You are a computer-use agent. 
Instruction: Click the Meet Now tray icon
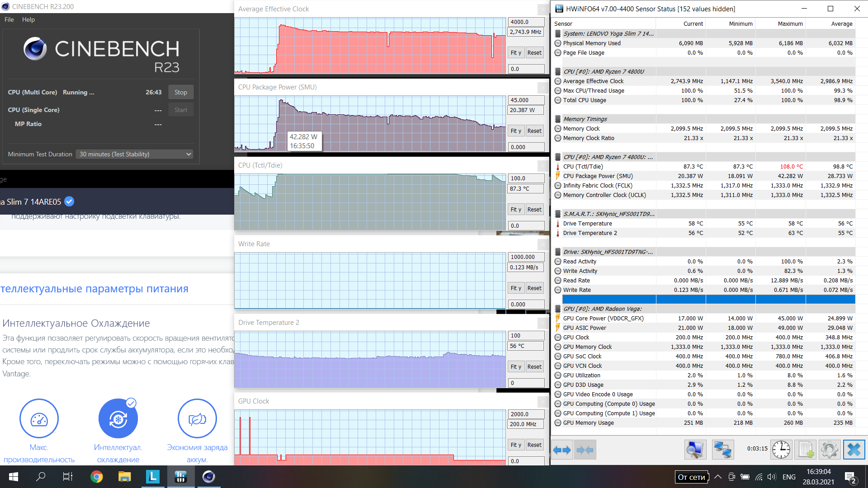(731, 477)
